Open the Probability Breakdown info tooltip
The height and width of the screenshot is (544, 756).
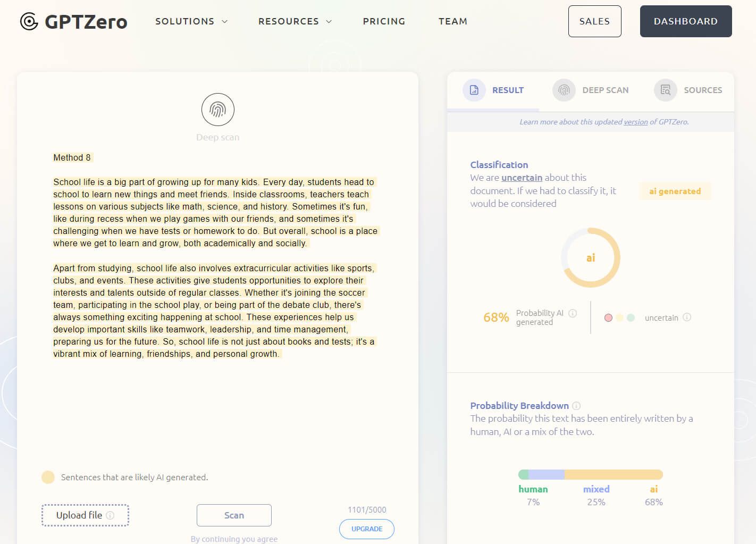point(576,406)
